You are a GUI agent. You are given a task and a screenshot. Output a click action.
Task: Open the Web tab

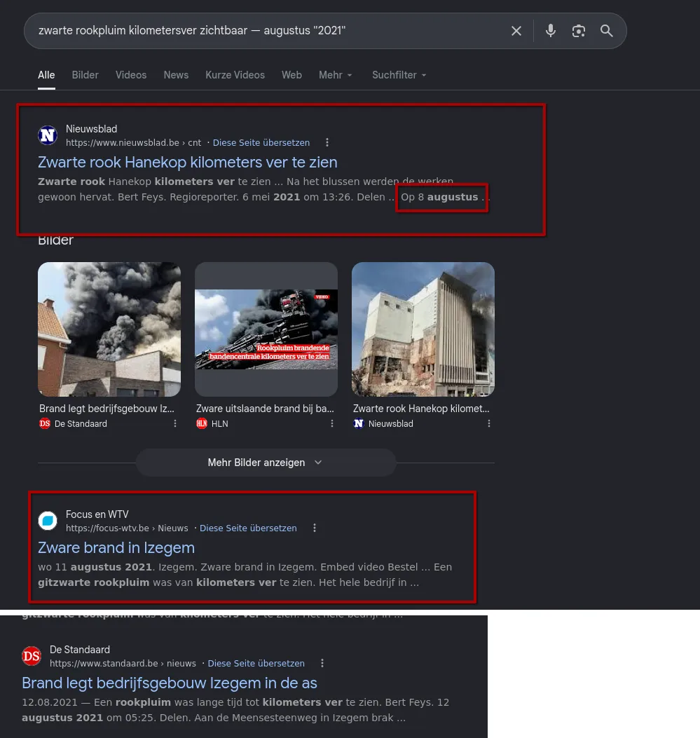pyautogui.click(x=291, y=75)
